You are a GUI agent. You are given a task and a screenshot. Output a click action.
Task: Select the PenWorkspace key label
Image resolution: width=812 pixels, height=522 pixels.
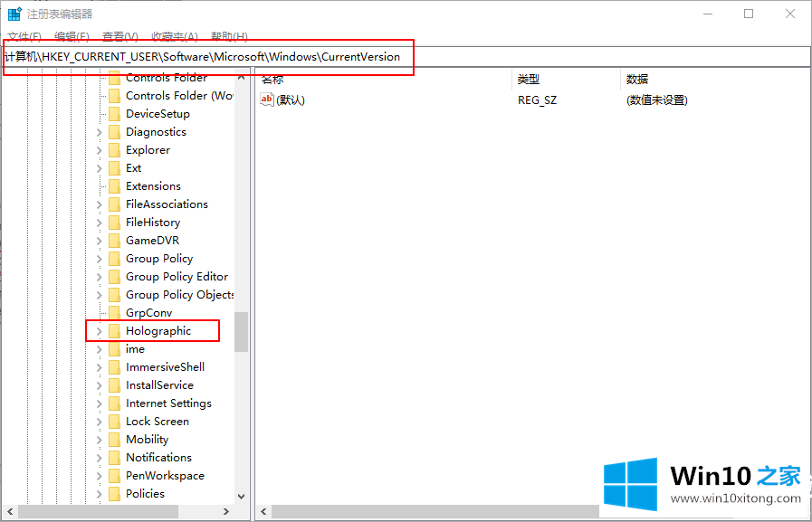click(x=165, y=476)
